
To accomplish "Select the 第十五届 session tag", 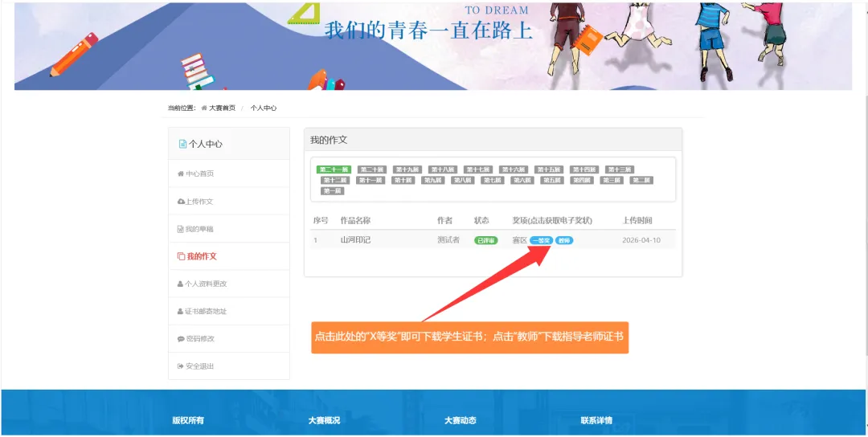I will click(549, 169).
